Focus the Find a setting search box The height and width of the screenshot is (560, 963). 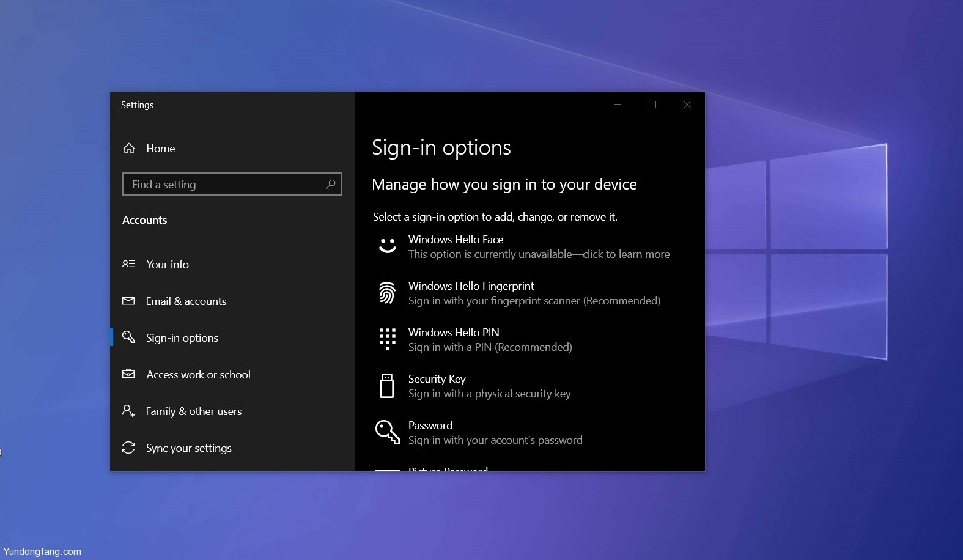(x=232, y=184)
